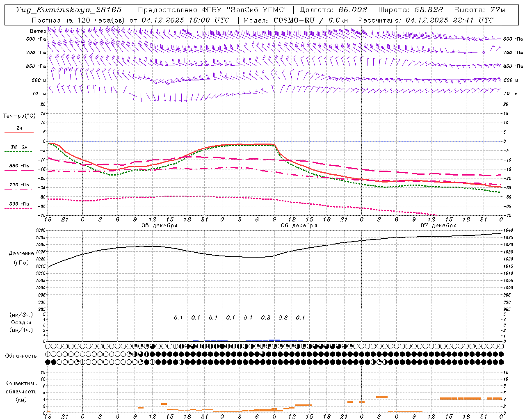Image resolution: width=525 pixels, height=420 pixels.
Task: Click Рассчитано: 04.12.2025 22:41 UTC timestamp
Action: pyautogui.click(x=426, y=20)
